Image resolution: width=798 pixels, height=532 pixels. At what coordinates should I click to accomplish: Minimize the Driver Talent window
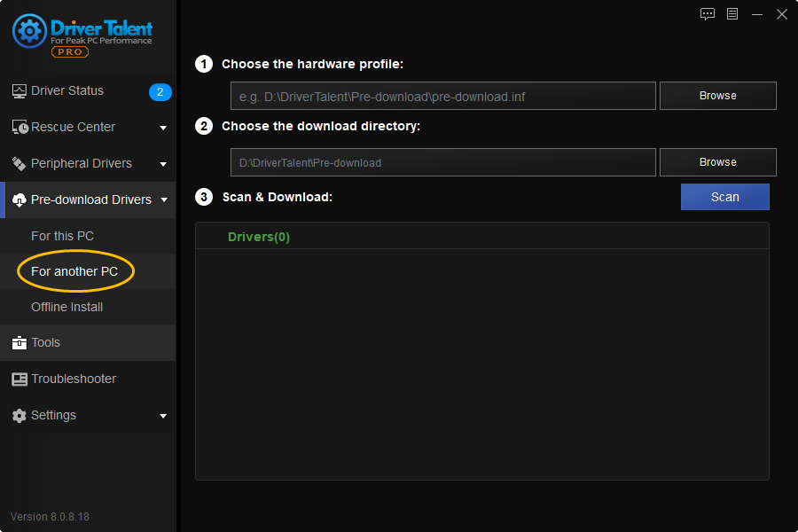pos(757,14)
